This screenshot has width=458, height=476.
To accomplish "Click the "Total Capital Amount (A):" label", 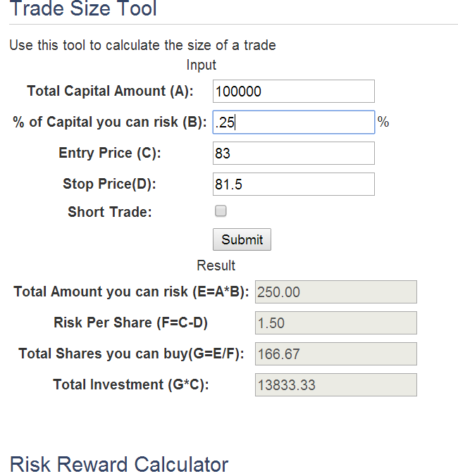I will (110, 91).
